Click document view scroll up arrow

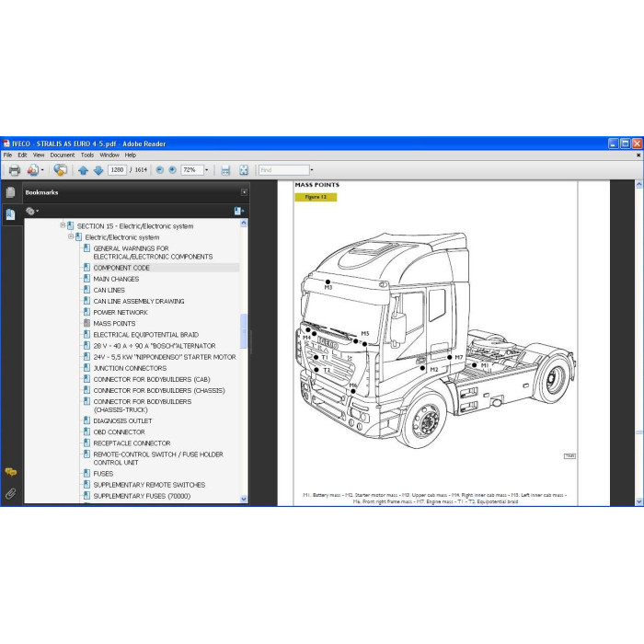(638, 184)
